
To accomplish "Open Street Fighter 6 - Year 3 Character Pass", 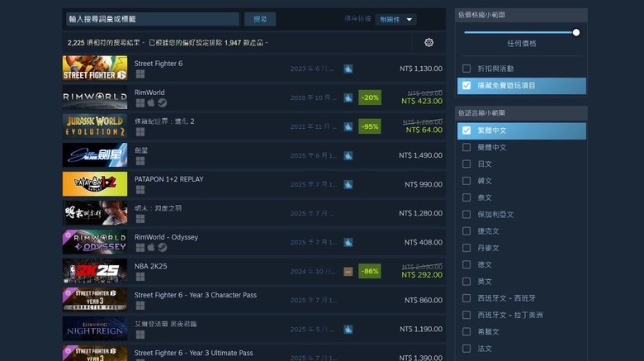I will click(x=196, y=295).
